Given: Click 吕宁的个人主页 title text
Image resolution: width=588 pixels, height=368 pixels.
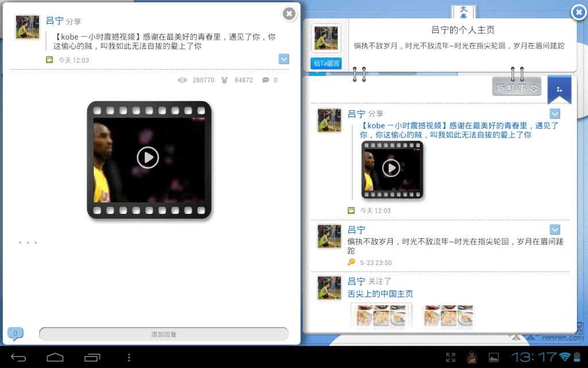Looking at the screenshot, I should point(463,30).
